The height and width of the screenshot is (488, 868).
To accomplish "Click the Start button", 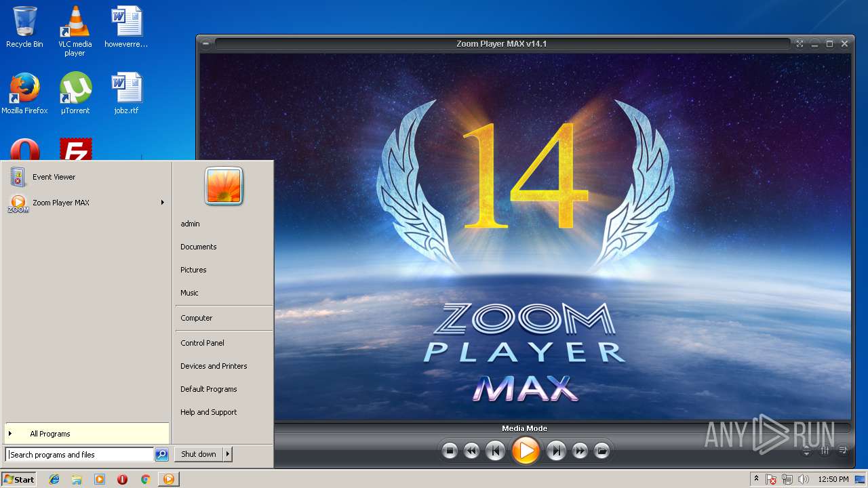I will [19, 479].
